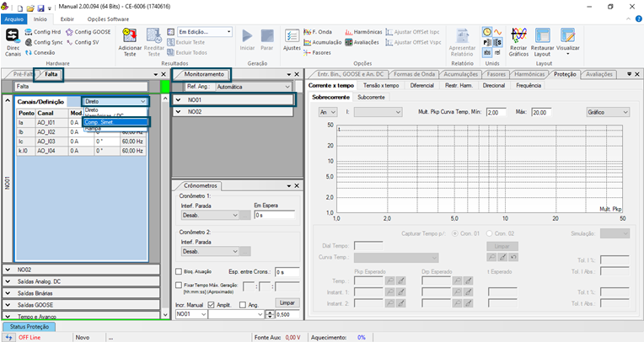Select the sine wave unit icon
The height and width of the screenshot is (342, 644).
497,32
